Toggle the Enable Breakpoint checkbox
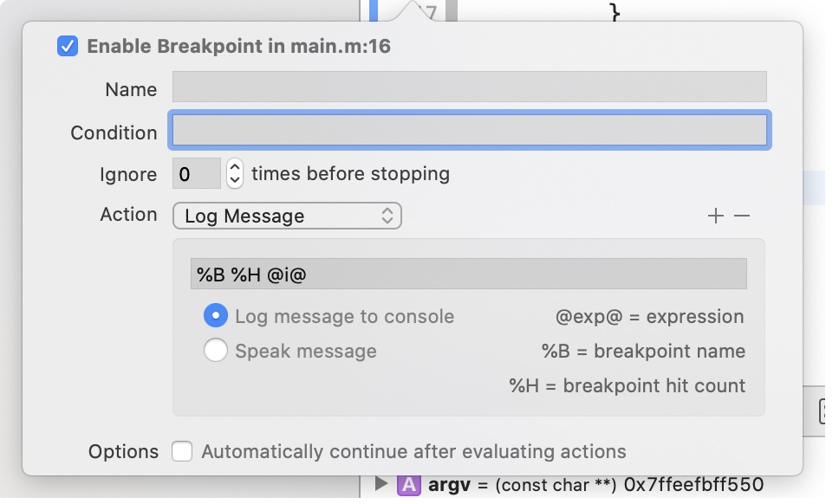The width and height of the screenshot is (839, 504). tap(68, 46)
